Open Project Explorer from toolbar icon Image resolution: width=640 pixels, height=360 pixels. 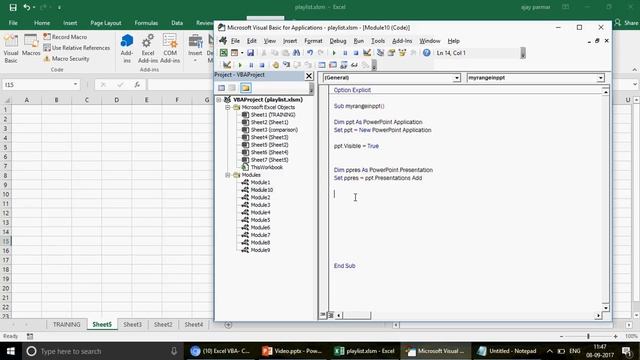click(x=380, y=53)
